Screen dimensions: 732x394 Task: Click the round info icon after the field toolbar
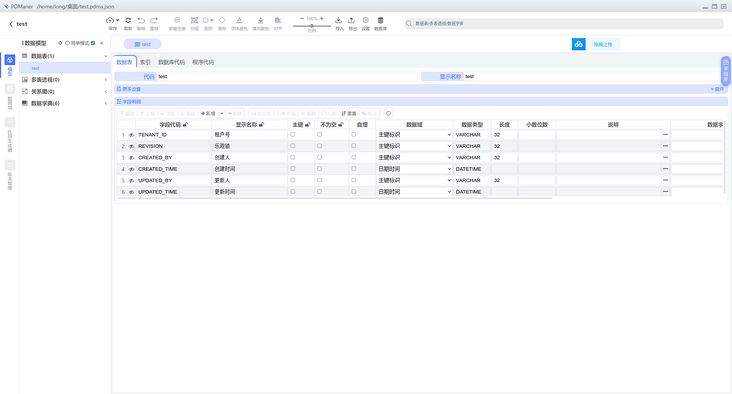(x=388, y=113)
